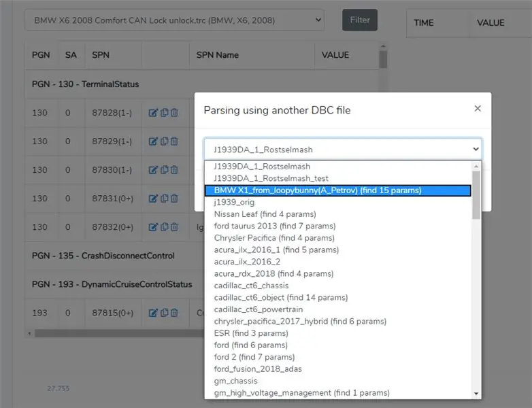
Task: Select first J1939DA_1_Rostselmash list option
Action: [337, 167]
